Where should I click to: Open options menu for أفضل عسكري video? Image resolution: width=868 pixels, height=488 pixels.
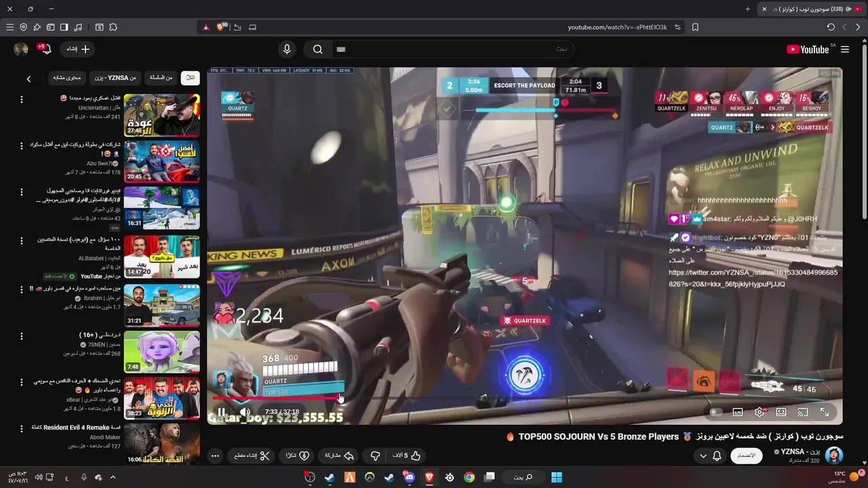pos(21,100)
